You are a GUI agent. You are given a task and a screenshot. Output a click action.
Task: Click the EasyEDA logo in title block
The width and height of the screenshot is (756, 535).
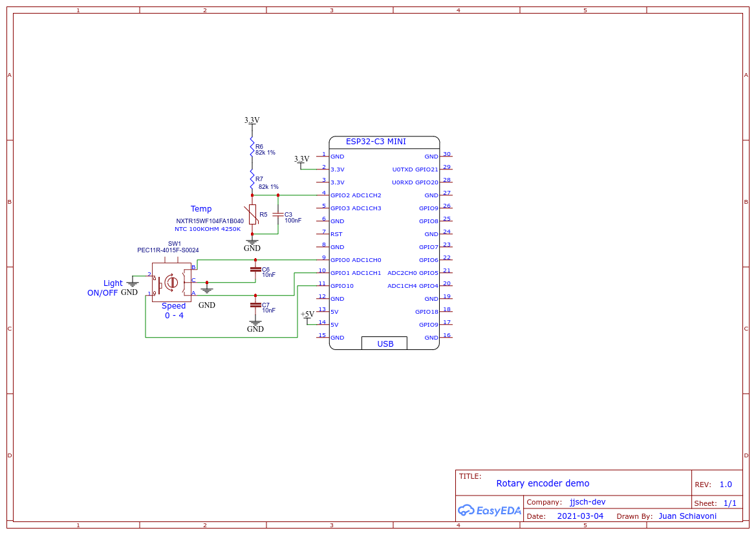[x=490, y=510]
